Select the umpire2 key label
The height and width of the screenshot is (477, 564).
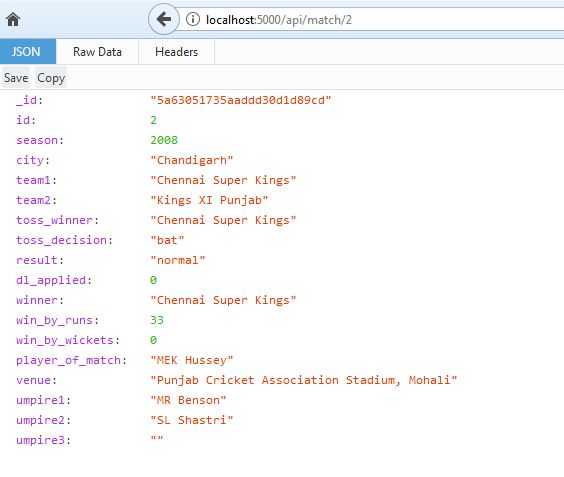click(44, 420)
